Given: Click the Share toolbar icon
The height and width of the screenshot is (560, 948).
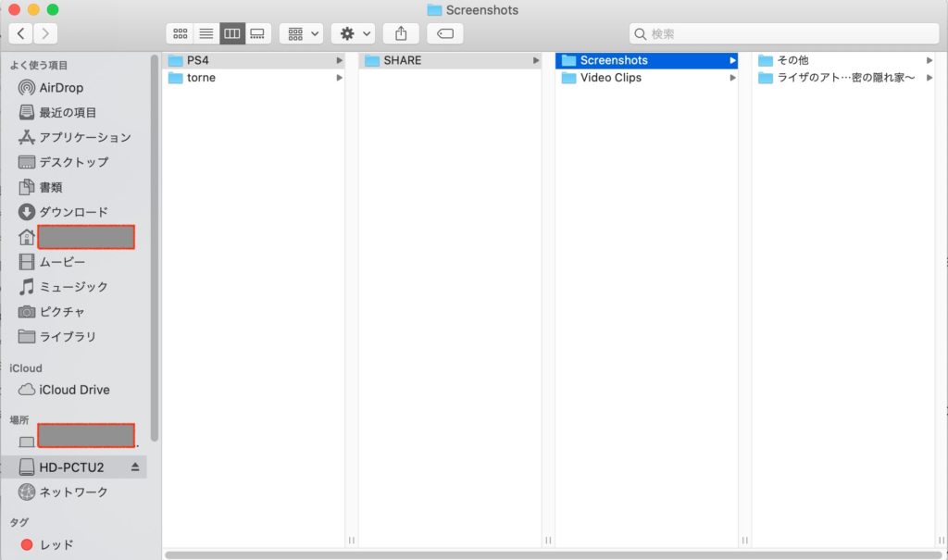Looking at the screenshot, I should pos(401,33).
